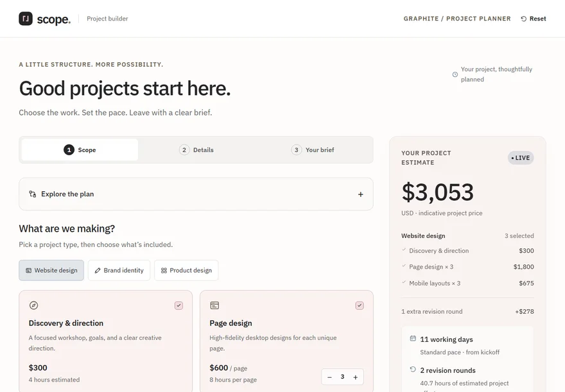This screenshot has height=392, width=565.
Task: Click '$600 / page' price
Action: [229, 368]
